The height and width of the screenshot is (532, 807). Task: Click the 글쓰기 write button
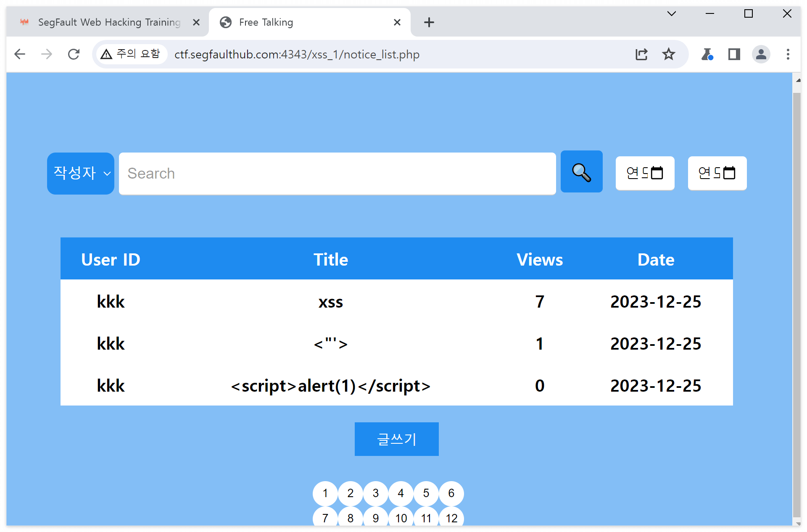(x=396, y=439)
